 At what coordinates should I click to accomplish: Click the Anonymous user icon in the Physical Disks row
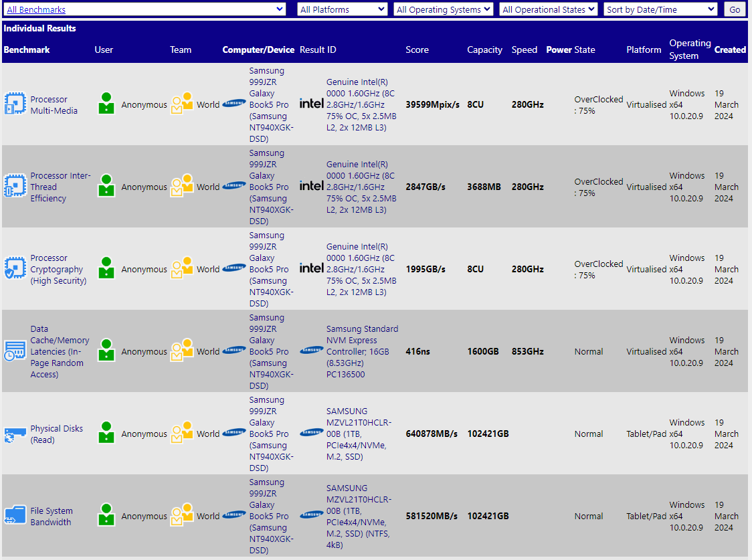tap(106, 434)
